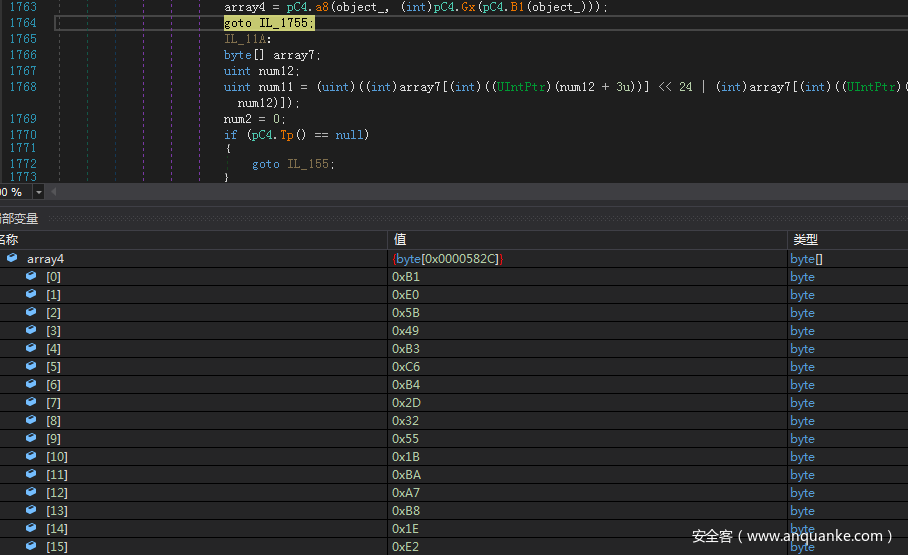
Task: Click the variable icon beside array4
Action: [12, 259]
